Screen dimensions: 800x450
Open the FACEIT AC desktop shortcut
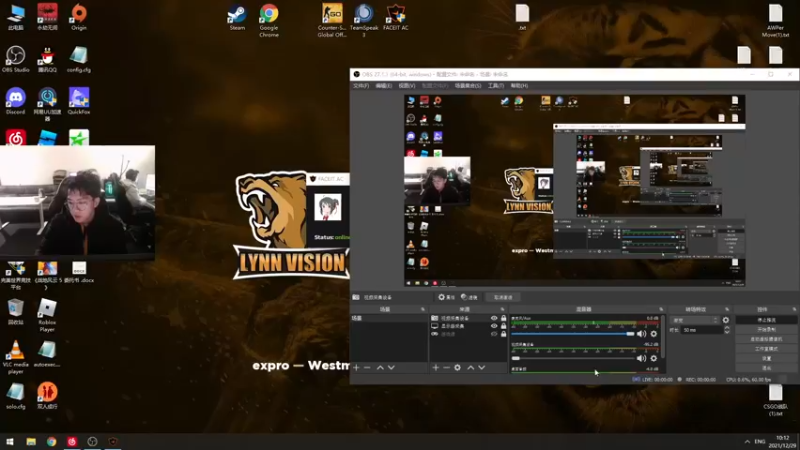coord(395,18)
